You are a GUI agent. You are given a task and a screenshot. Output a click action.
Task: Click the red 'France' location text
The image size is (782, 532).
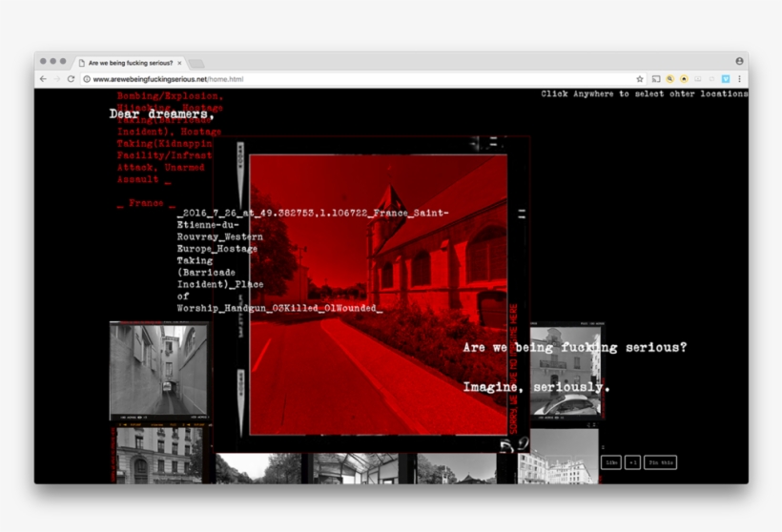point(146,203)
